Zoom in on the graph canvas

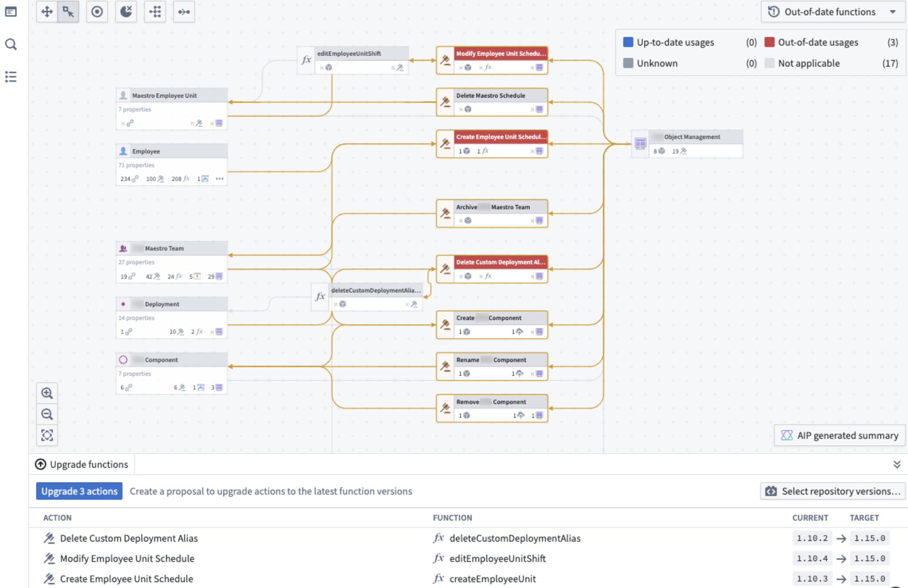pos(47,393)
